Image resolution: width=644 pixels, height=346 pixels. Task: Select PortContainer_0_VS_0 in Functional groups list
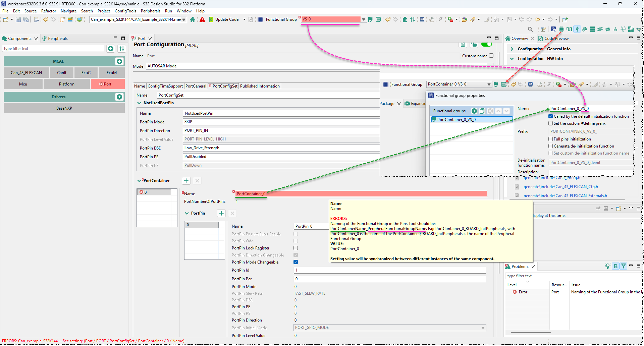[x=472, y=120]
